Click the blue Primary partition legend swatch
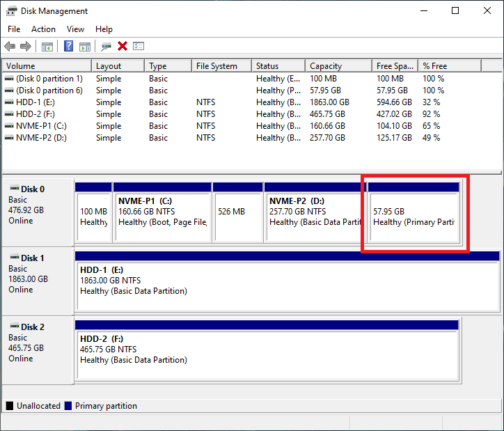The height and width of the screenshot is (431, 504). 68,406
